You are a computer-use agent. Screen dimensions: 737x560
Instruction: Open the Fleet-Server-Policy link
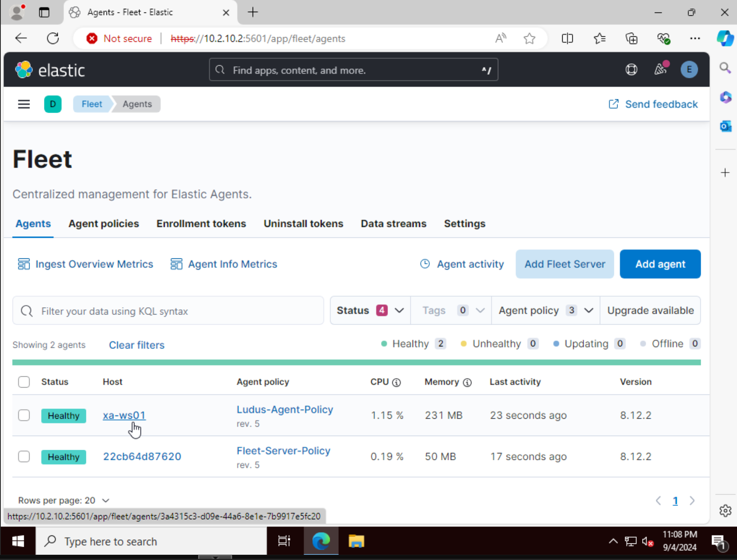[283, 451]
